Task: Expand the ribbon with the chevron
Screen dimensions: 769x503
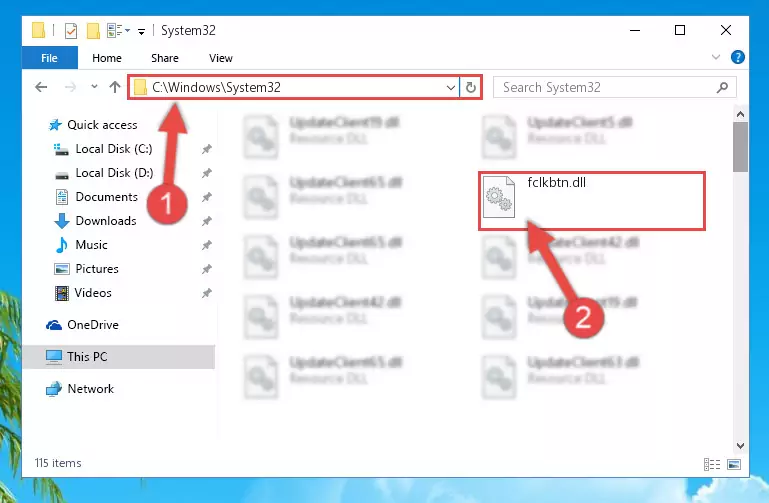Action: [x=716, y=57]
